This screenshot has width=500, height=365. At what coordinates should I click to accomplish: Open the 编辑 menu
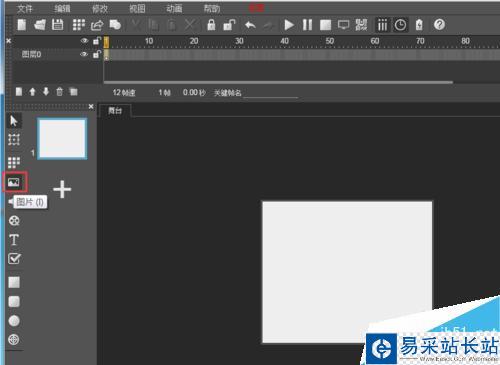62,8
